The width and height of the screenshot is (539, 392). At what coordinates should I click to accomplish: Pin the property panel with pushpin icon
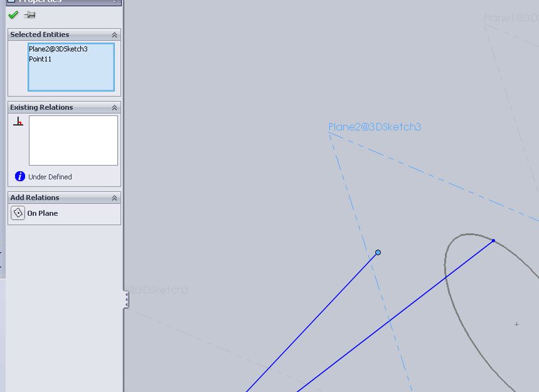point(29,15)
